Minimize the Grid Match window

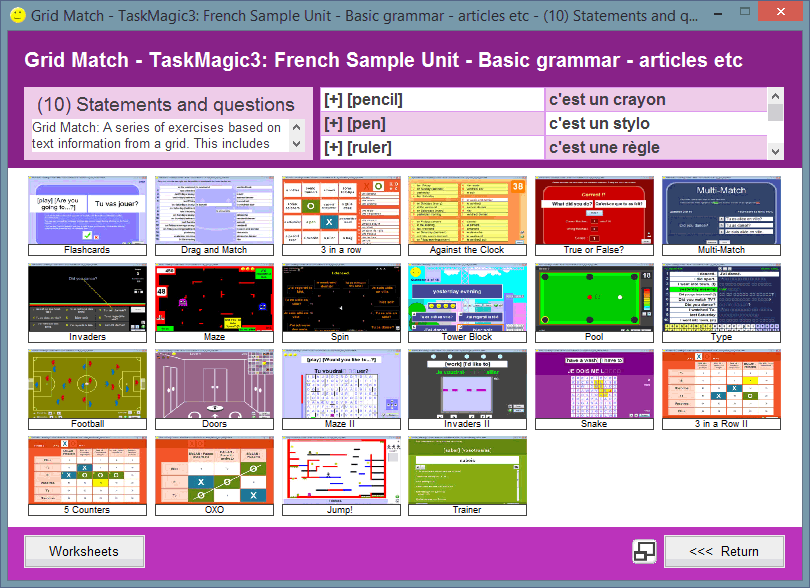coord(718,13)
